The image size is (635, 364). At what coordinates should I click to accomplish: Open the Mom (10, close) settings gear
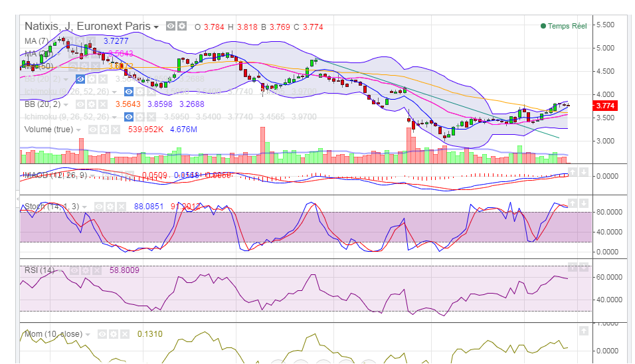[114, 334]
